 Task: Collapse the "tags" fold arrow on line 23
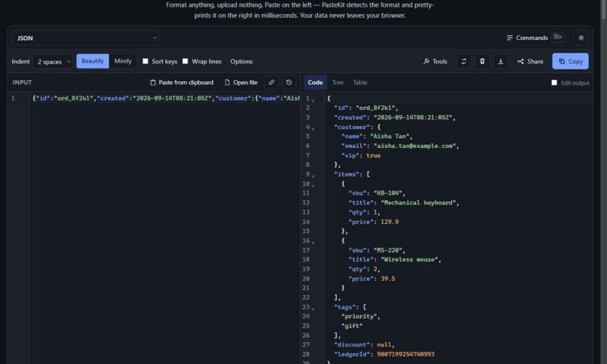(313, 309)
